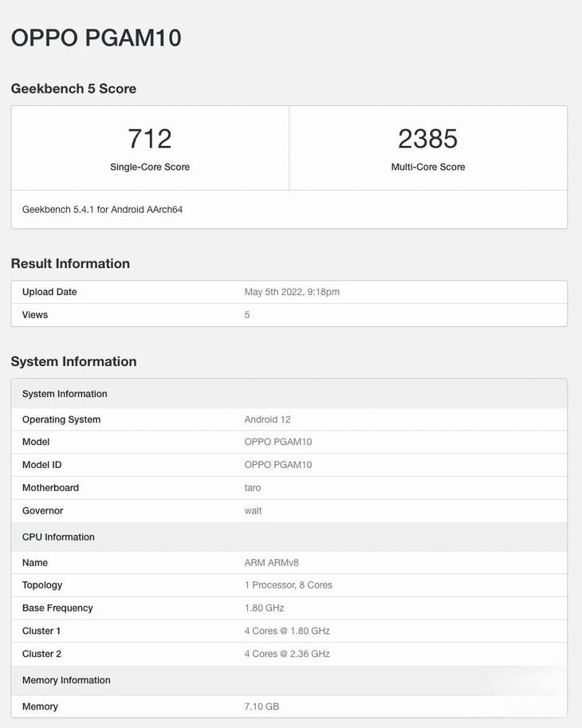
Task: Click the Operating System label
Action: (61, 419)
